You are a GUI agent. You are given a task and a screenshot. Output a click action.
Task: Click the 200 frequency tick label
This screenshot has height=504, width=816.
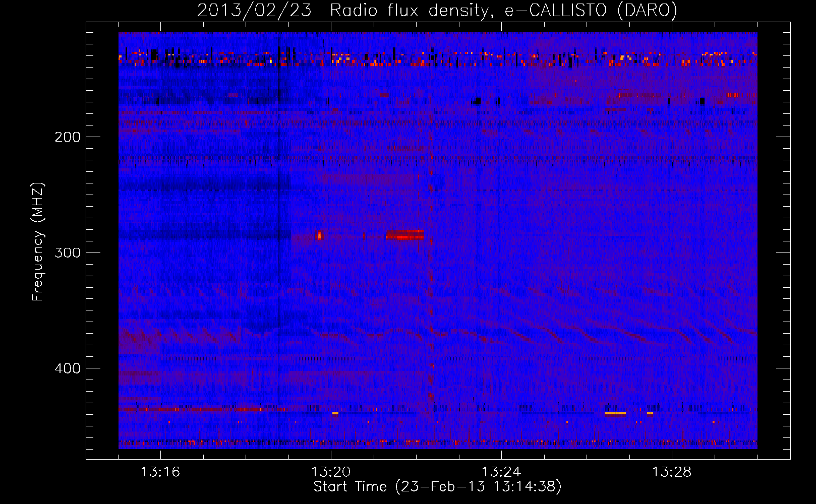click(68, 137)
